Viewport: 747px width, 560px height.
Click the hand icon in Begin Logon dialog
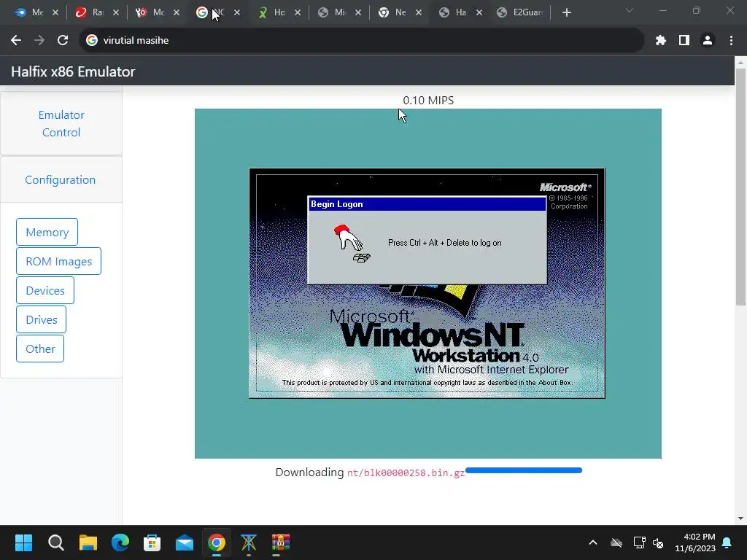click(x=352, y=244)
